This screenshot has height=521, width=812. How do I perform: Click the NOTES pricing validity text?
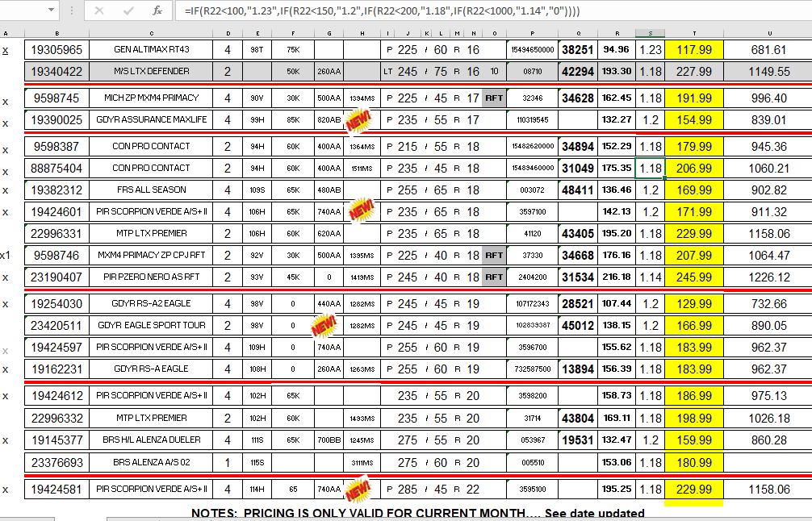(x=417, y=513)
